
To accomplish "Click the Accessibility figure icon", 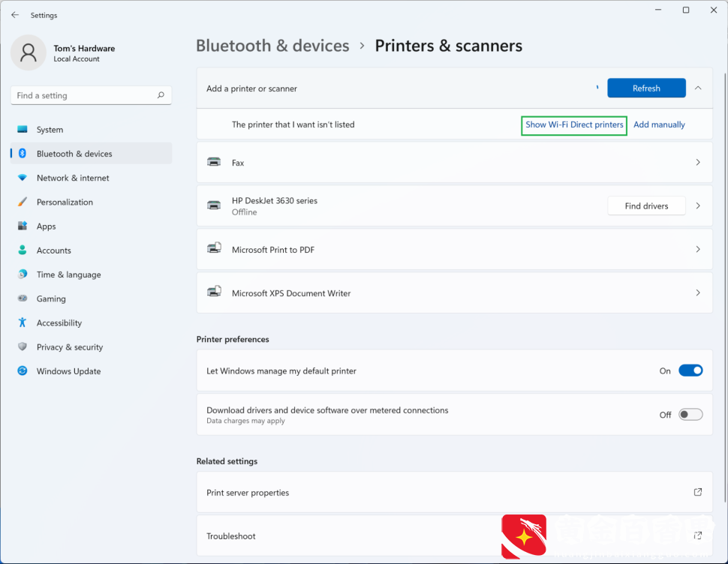I will tap(23, 322).
